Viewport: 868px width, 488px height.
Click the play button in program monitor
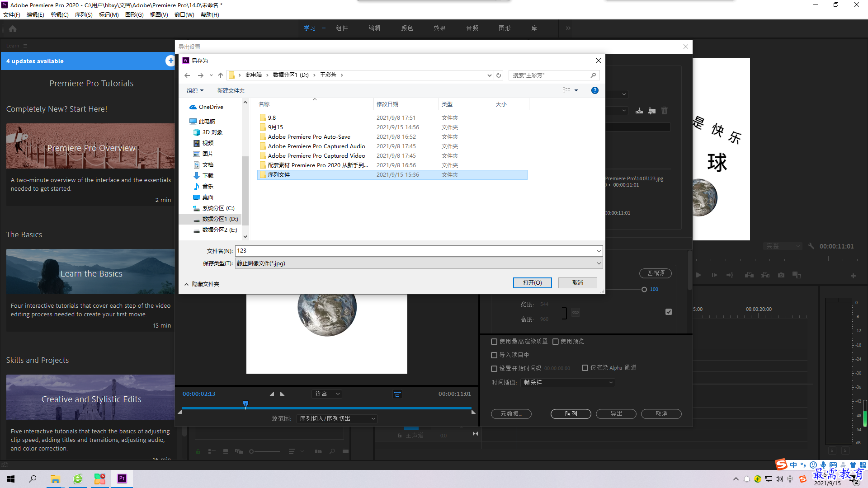tap(698, 275)
